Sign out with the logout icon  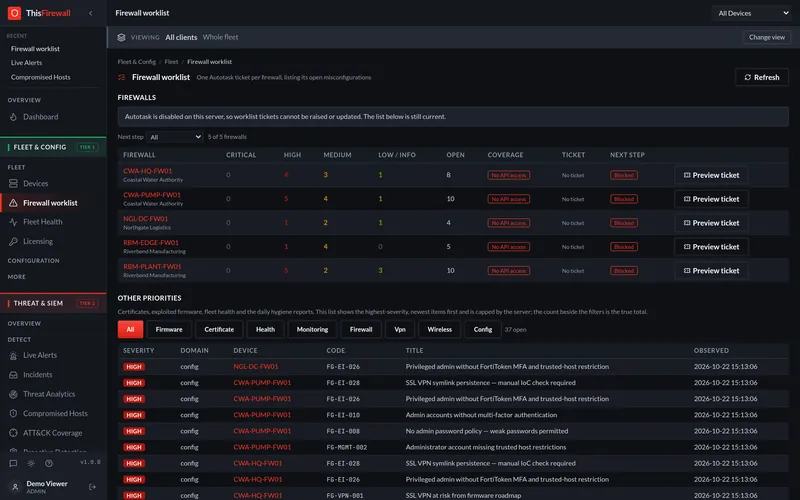(92, 487)
